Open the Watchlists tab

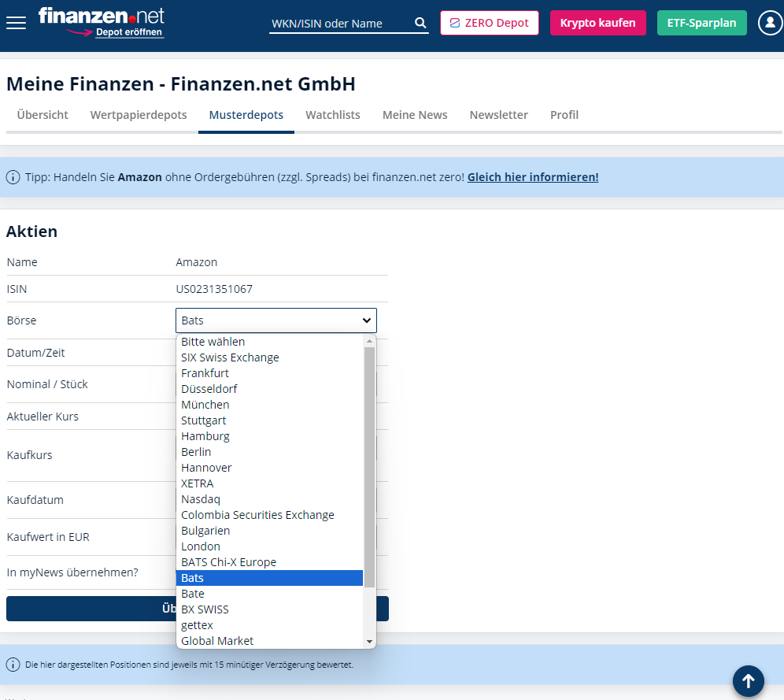(x=332, y=115)
